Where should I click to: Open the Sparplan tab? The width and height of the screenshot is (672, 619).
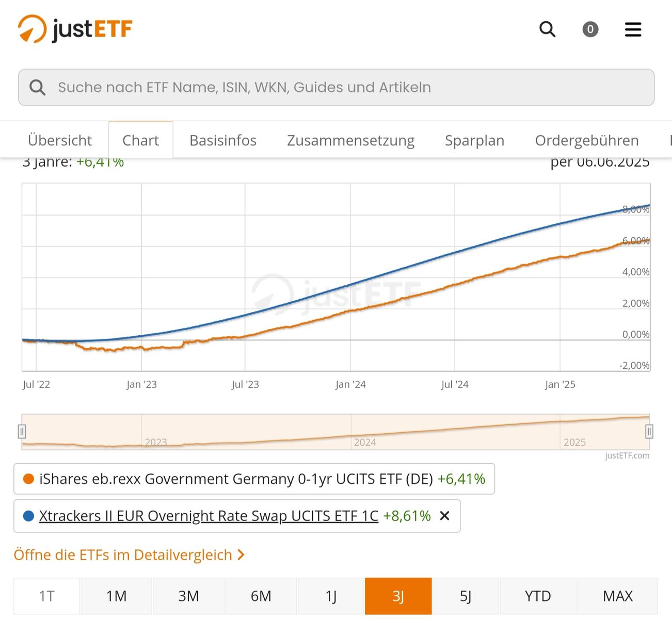pyautogui.click(x=474, y=140)
